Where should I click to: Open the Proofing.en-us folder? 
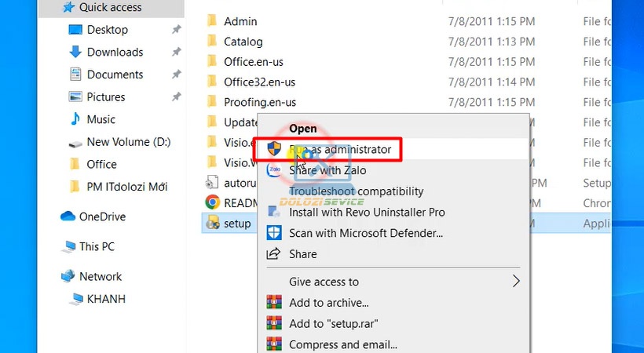pyautogui.click(x=259, y=102)
